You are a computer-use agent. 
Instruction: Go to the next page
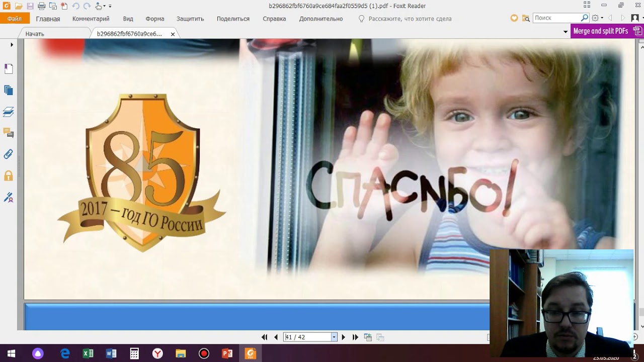coord(344,337)
